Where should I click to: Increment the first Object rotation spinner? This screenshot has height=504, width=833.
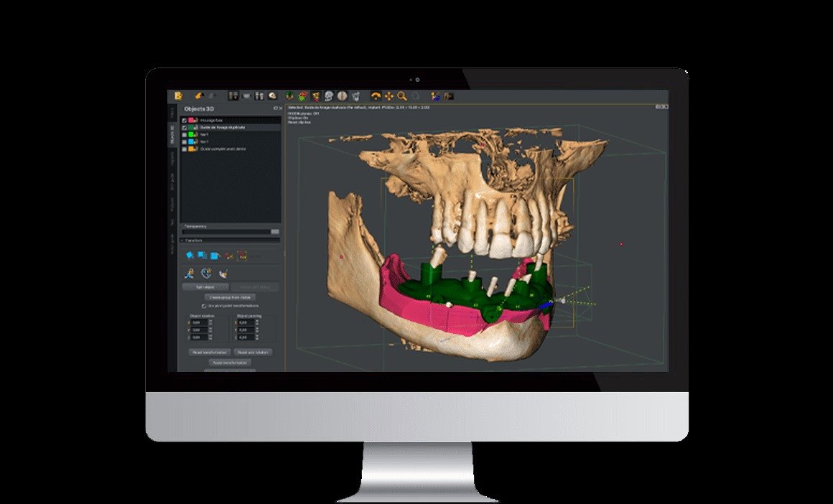coord(210,321)
